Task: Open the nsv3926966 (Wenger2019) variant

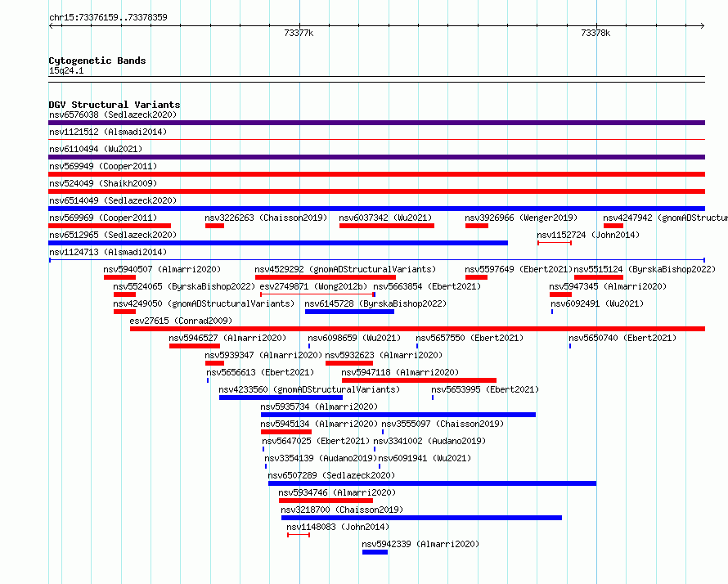Action: pos(521,218)
